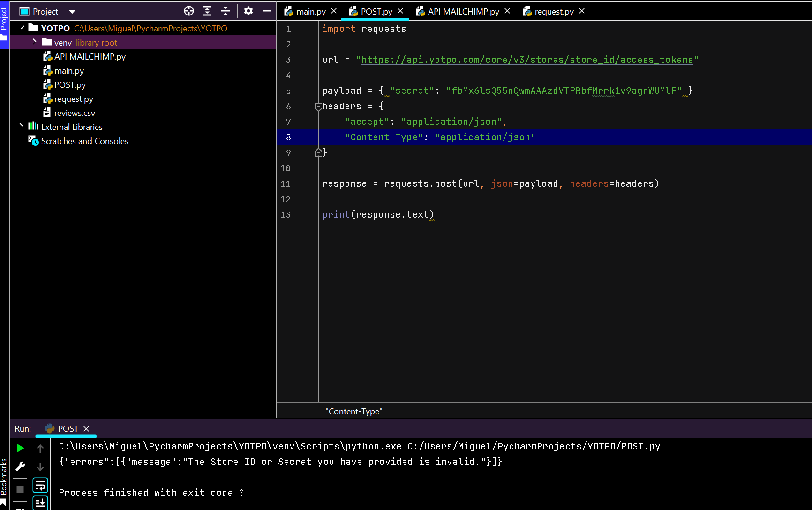The height and width of the screenshot is (510, 812).
Task: Click the Run: label in the run panel
Action: tap(23, 429)
